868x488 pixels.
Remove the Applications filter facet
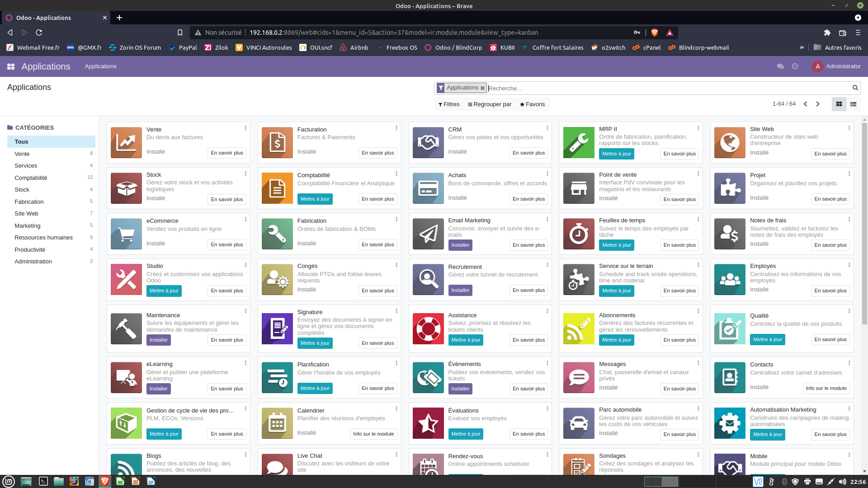(x=482, y=88)
